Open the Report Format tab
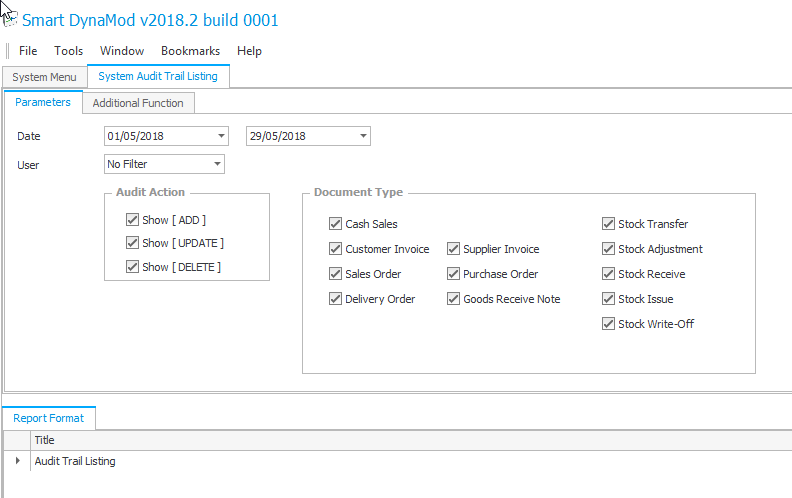The width and height of the screenshot is (792, 498). (x=48, y=418)
